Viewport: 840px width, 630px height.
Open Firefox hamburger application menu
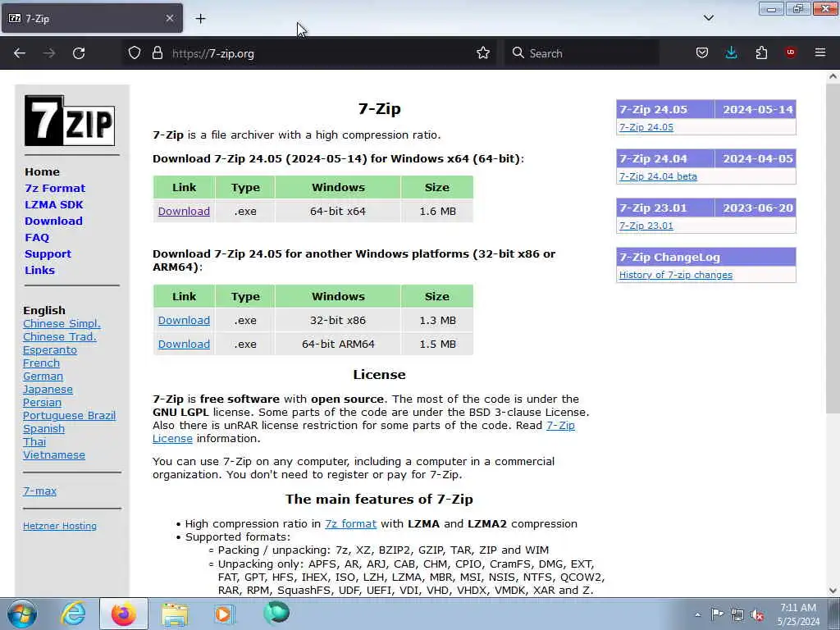coord(820,52)
